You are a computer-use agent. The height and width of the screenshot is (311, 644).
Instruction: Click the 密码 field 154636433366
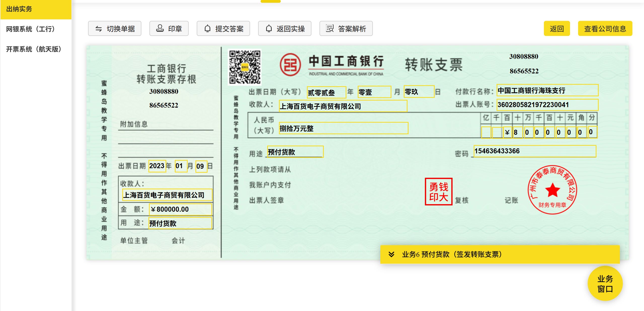(x=535, y=151)
